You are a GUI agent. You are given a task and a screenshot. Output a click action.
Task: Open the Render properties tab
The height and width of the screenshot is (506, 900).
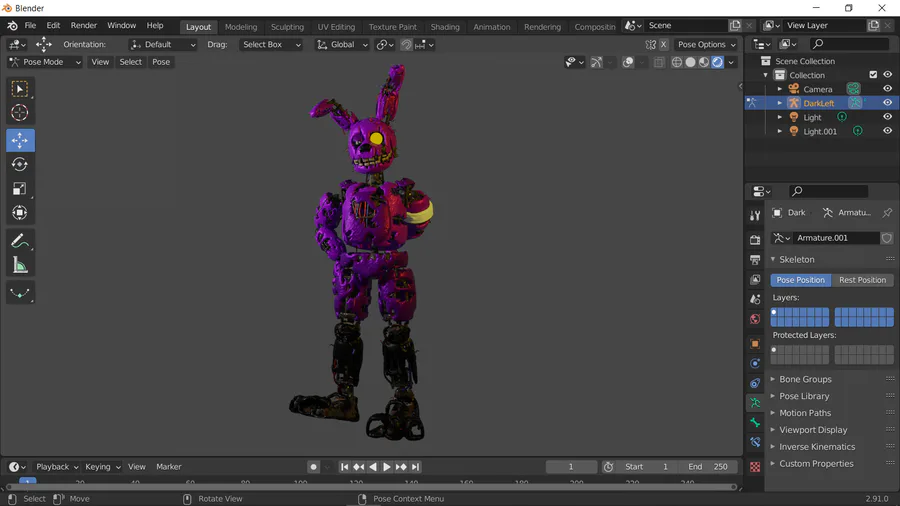(755, 239)
